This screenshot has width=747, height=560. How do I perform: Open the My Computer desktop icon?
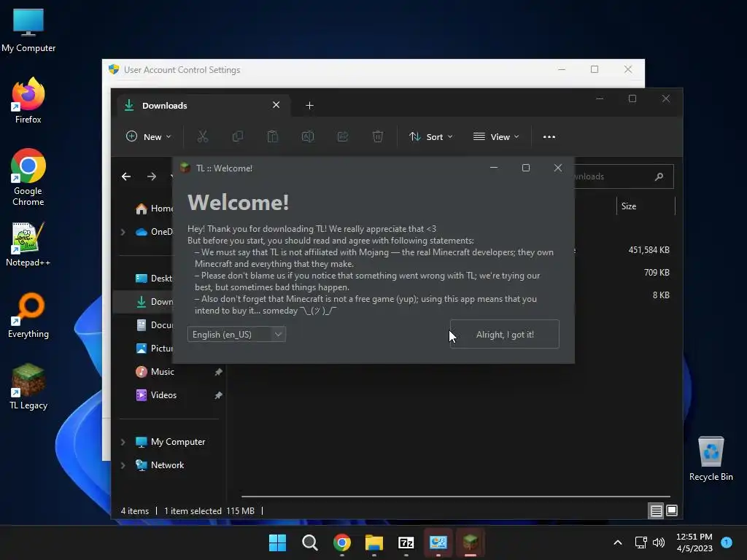pyautogui.click(x=28, y=31)
